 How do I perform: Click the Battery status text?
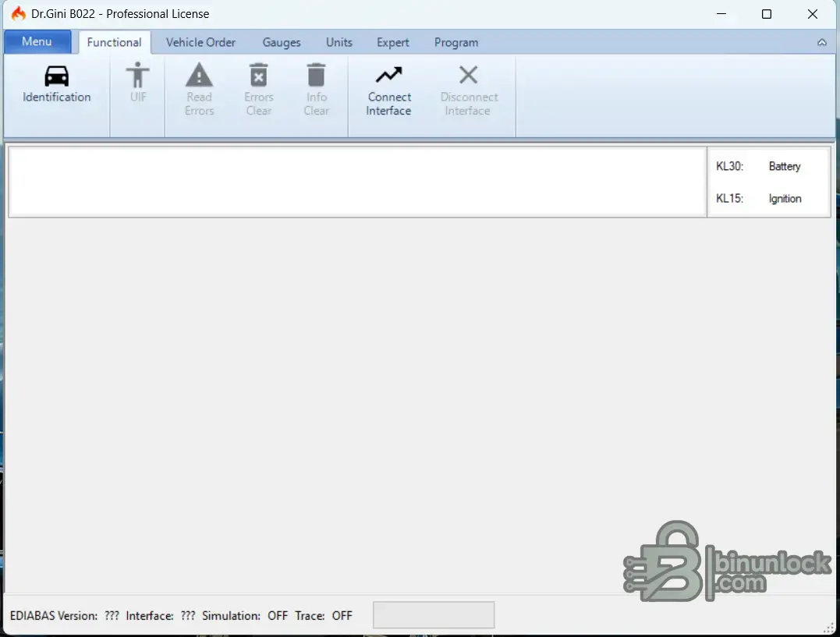coord(785,166)
